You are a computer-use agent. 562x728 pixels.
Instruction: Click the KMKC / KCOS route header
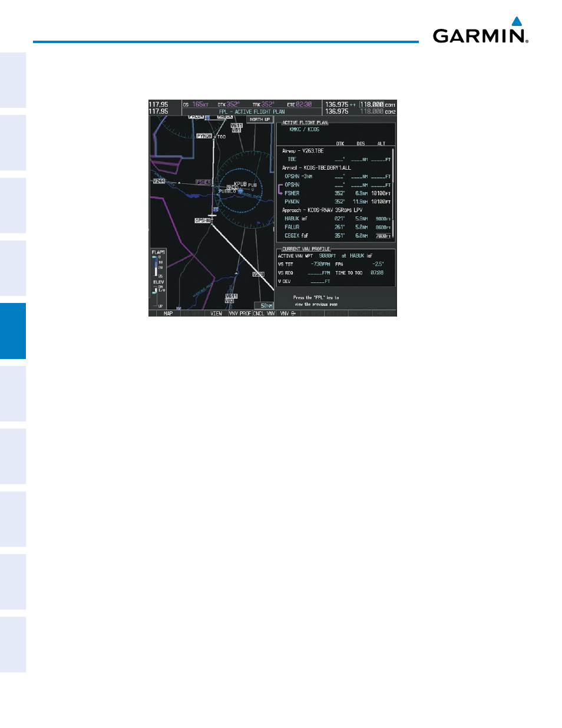(304, 130)
